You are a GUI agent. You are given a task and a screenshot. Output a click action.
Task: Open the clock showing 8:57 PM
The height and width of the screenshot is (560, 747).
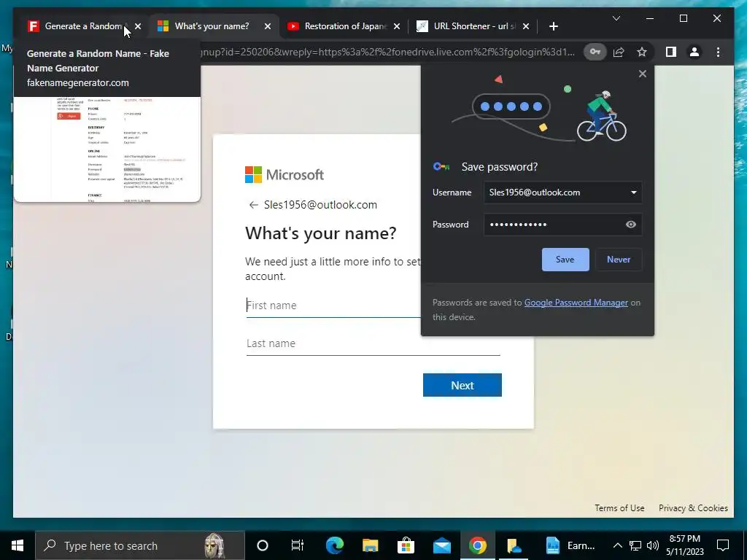coord(684,545)
